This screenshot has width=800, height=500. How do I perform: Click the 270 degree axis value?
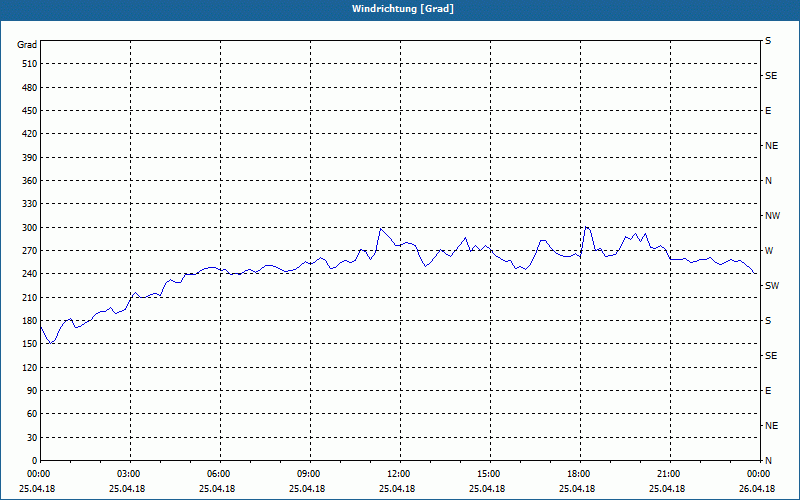[x=30, y=251]
